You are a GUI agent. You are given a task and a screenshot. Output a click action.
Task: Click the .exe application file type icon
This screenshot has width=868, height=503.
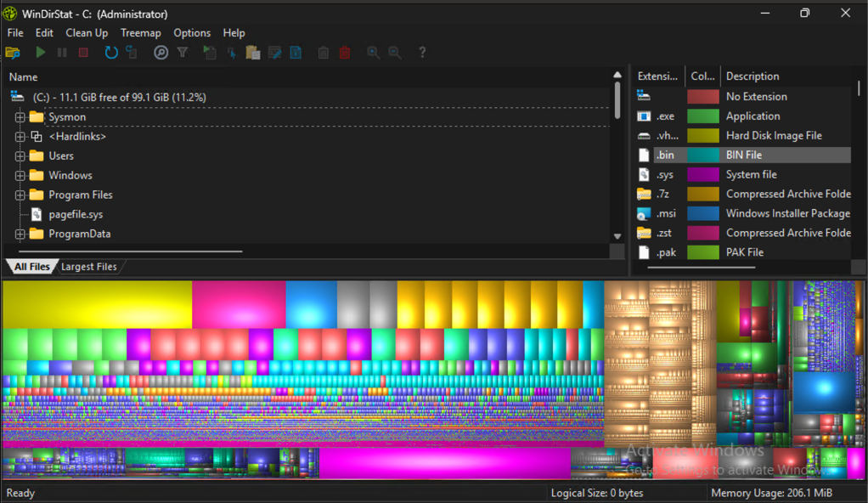644,116
